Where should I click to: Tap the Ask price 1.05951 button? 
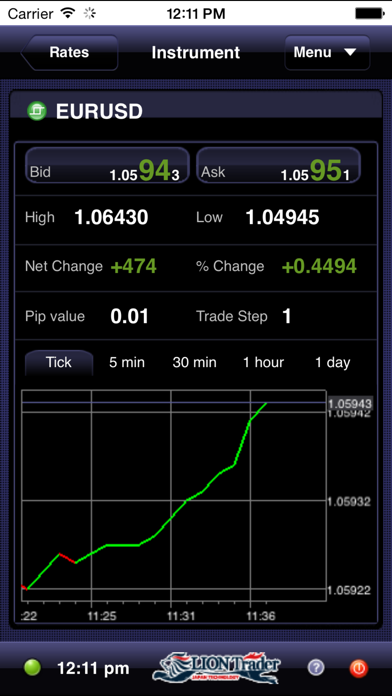coord(278,166)
